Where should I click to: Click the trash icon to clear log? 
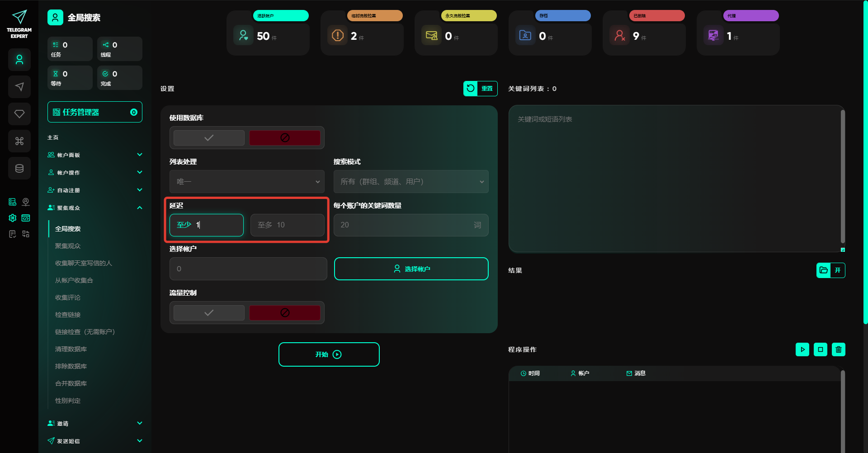coord(838,349)
